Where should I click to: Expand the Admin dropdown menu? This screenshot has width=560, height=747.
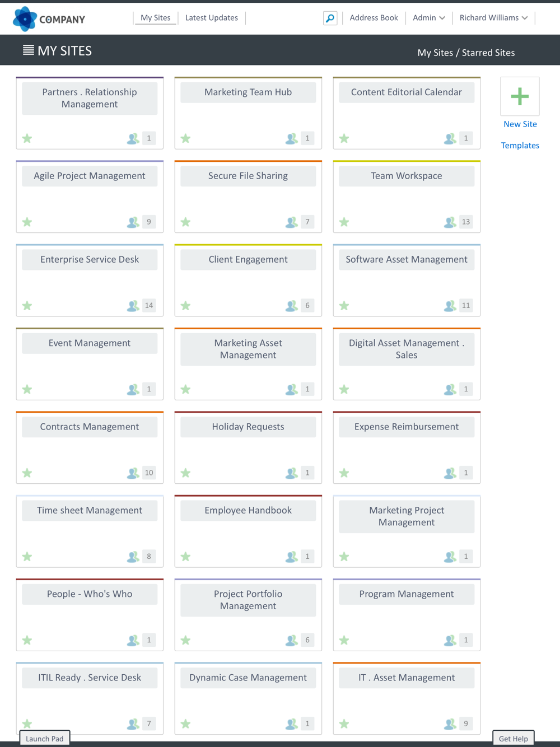tap(429, 18)
